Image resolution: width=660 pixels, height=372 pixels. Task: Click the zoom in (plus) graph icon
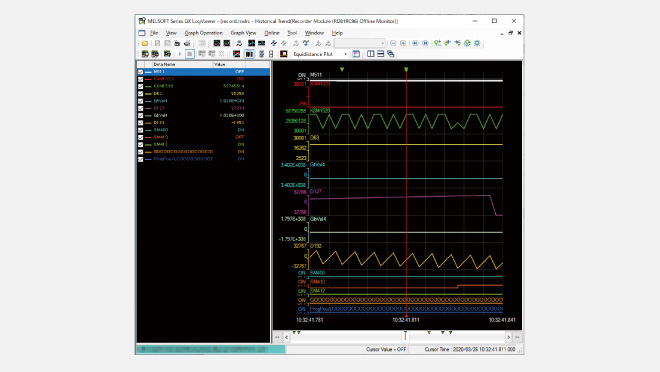(x=403, y=43)
